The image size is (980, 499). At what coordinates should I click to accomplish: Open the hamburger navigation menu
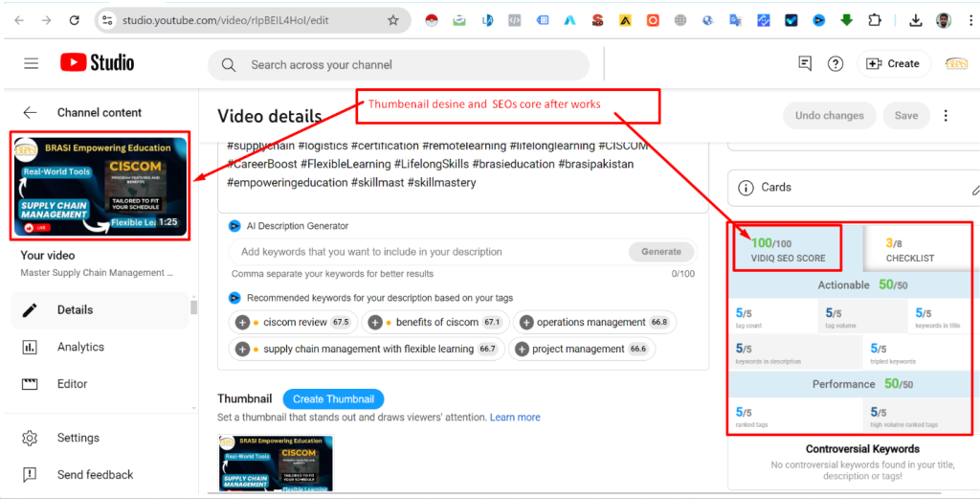pos(31,63)
